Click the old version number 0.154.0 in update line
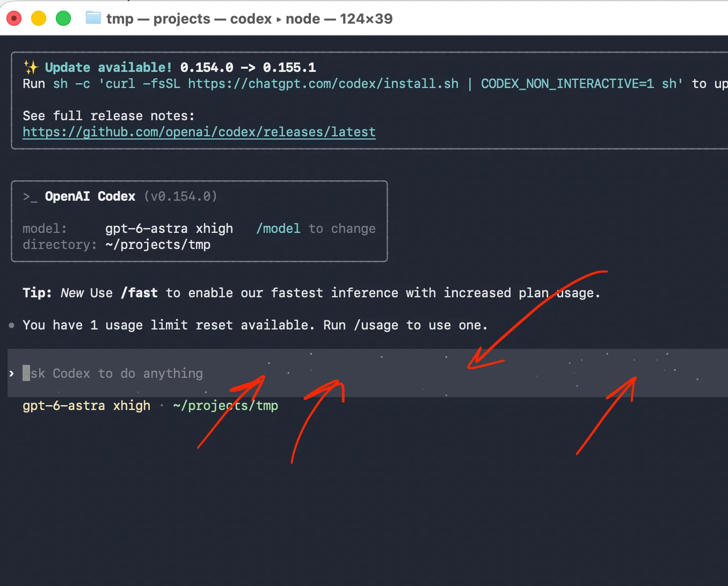Viewport: 728px width, 586px height. pyautogui.click(x=207, y=68)
